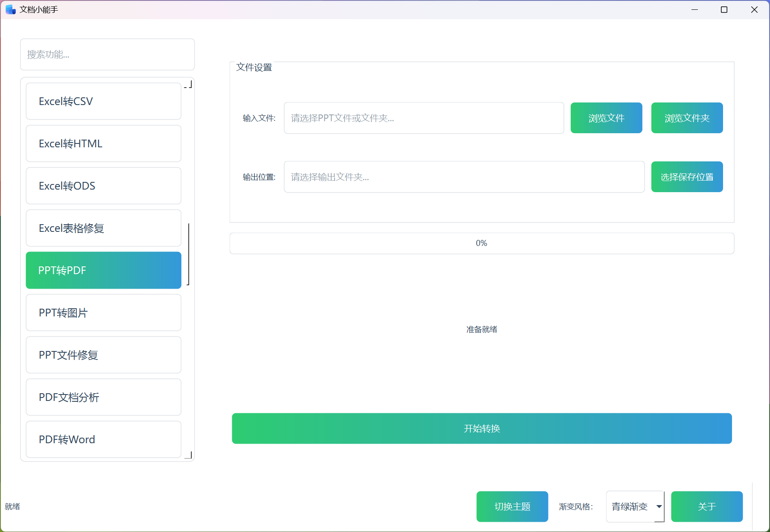Image resolution: width=770 pixels, height=532 pixels.
Task: Start conversion with the 开始转换 button
Action: [482, 428]
